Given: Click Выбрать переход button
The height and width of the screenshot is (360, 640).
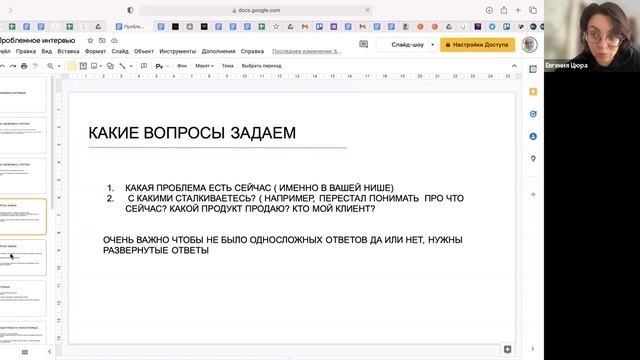Looking at the screenshot, I should [x=262, y=66].
